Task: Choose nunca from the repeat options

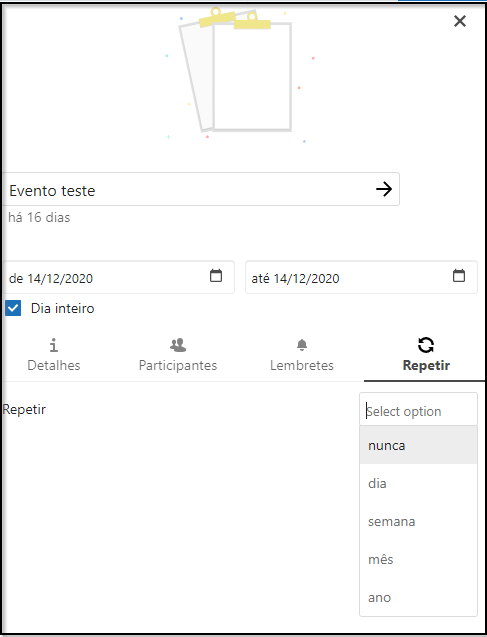Action: pos(418,445)
